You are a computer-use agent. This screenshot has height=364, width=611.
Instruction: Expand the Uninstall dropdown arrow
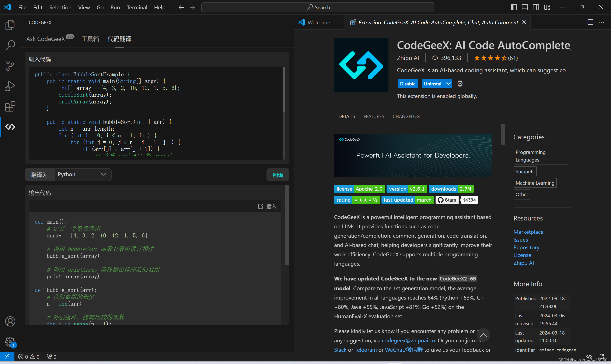pos(448,84)
